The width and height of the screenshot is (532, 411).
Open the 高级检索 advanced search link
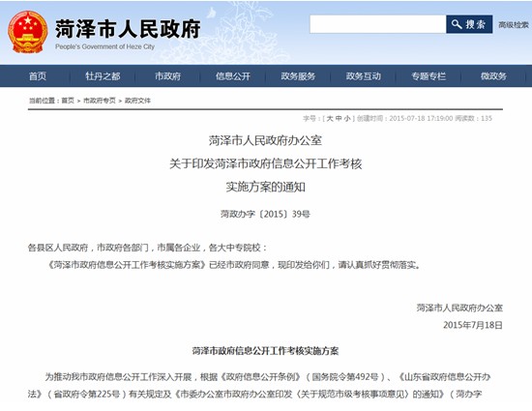click(514, 25)
